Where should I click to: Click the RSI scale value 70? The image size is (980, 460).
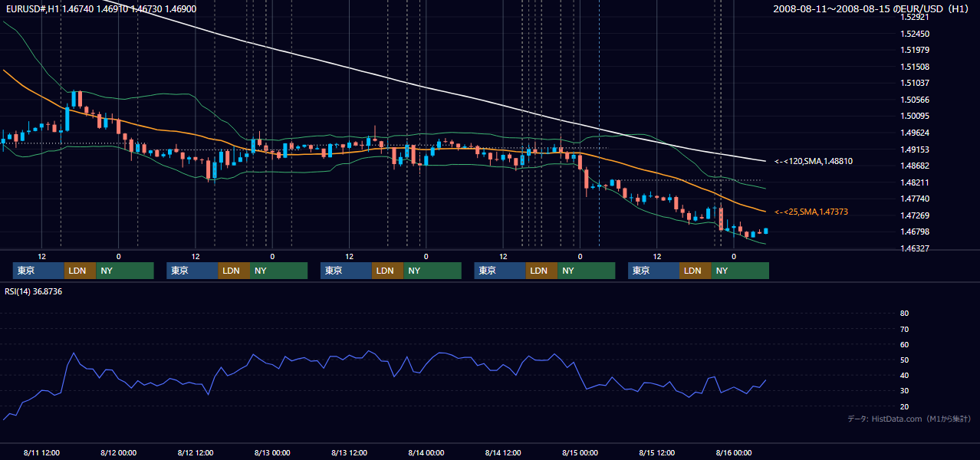(904, 329)
